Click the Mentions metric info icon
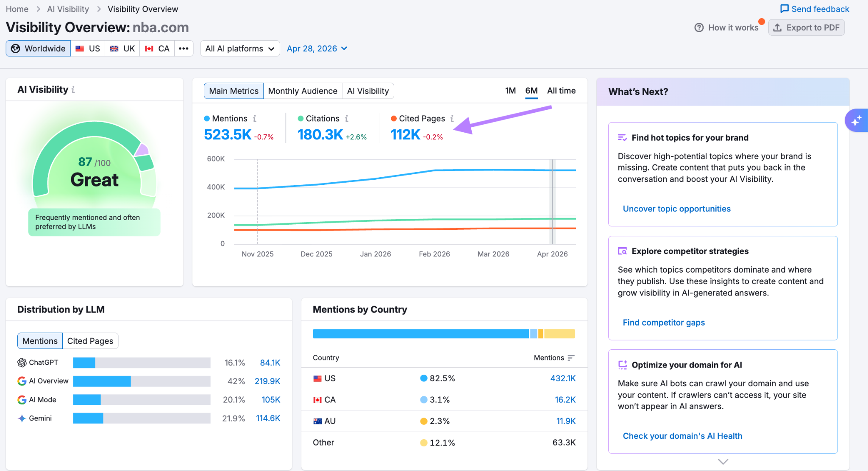This screenshot has height=471, width=868. coord(255,119)
